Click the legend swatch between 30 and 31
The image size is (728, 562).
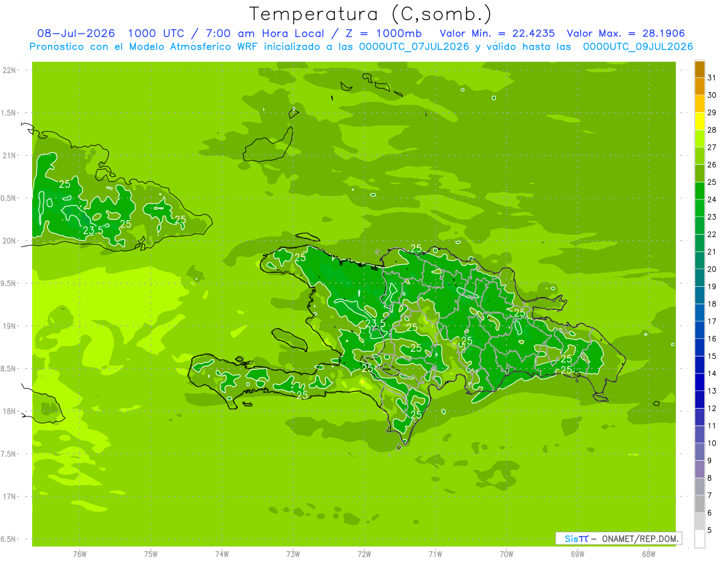699,87
